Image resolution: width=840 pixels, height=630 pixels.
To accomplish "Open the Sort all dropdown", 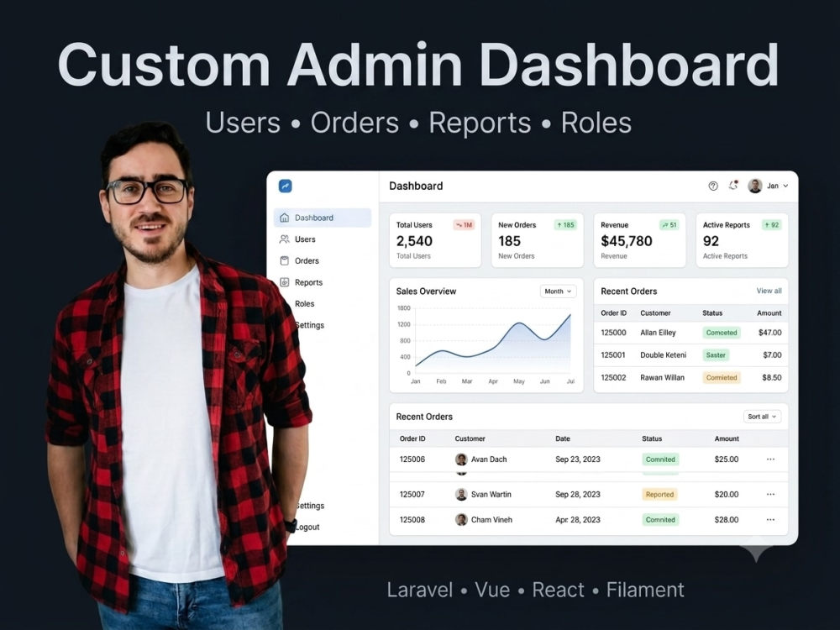I will [763, 417].
